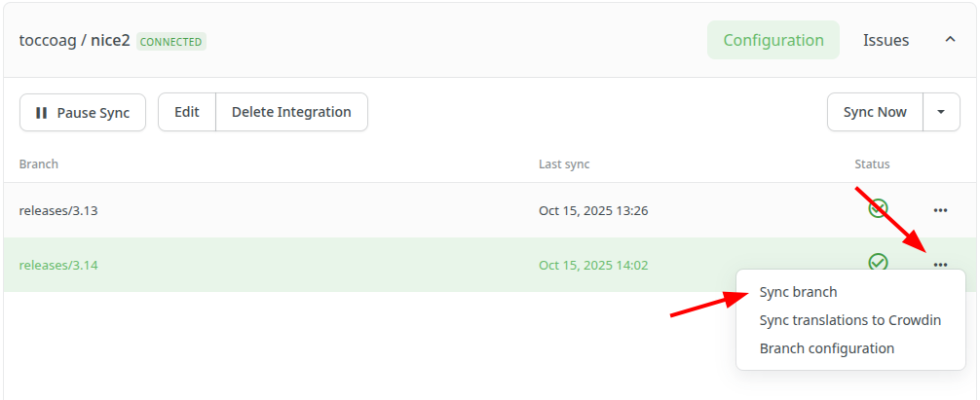Choose Sync translations to Crowdin
This screenshot has height=400, width=980.
tap(849, 320)
